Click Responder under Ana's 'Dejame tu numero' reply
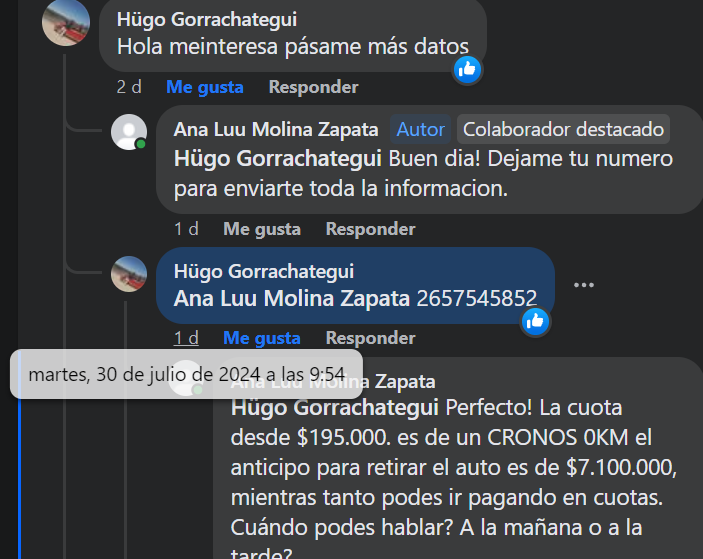The height and width of the screenshot is (559, 703). click(370, 229)
